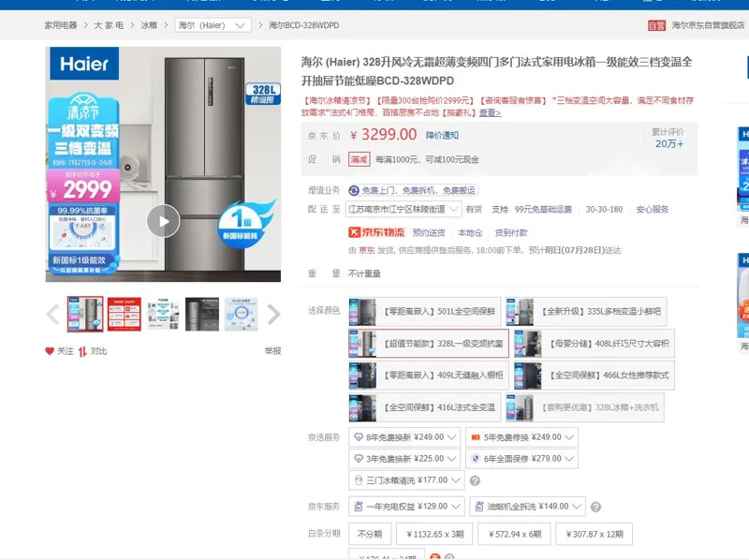Click the 自营 red badge icon
Viewport: 749px width, 560px height.
point(656,25)
